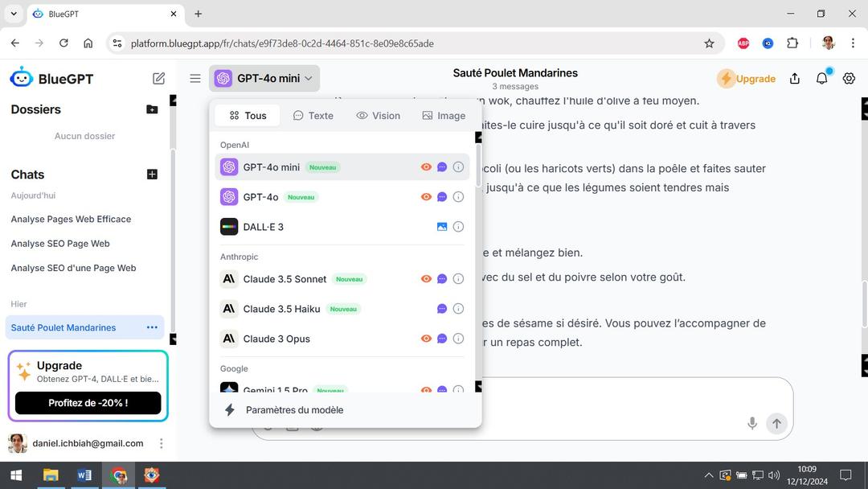Open Windows notification center
The height and width of the screenshot is (489, 868).
[x=845, y=475]
